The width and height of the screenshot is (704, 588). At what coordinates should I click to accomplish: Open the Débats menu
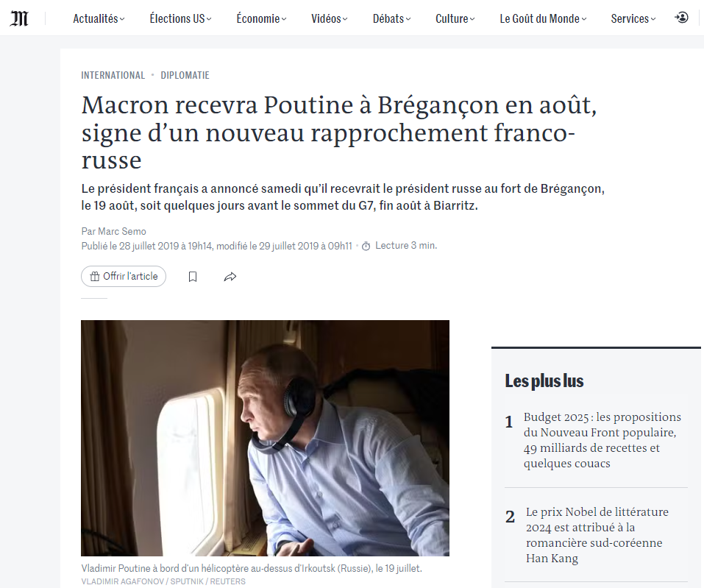[391, 19]
